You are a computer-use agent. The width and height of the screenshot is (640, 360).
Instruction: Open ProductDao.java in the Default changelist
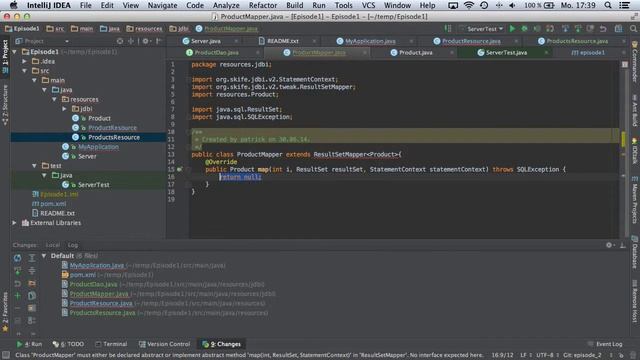click(93, 284)
